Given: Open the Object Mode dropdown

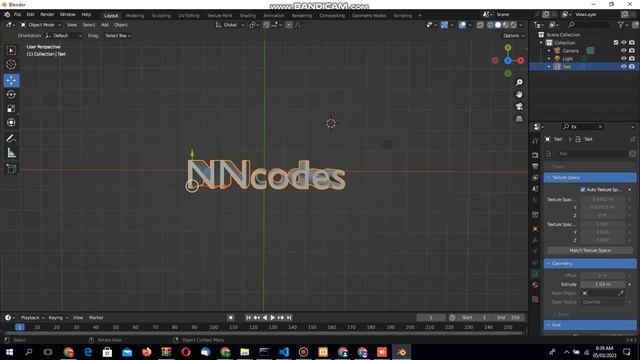Looking at the screenshot, I should point(40,25).
